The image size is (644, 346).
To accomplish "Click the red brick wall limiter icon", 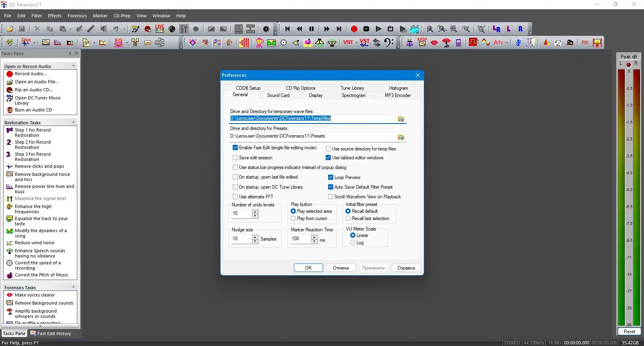I will tap(473, 42).
